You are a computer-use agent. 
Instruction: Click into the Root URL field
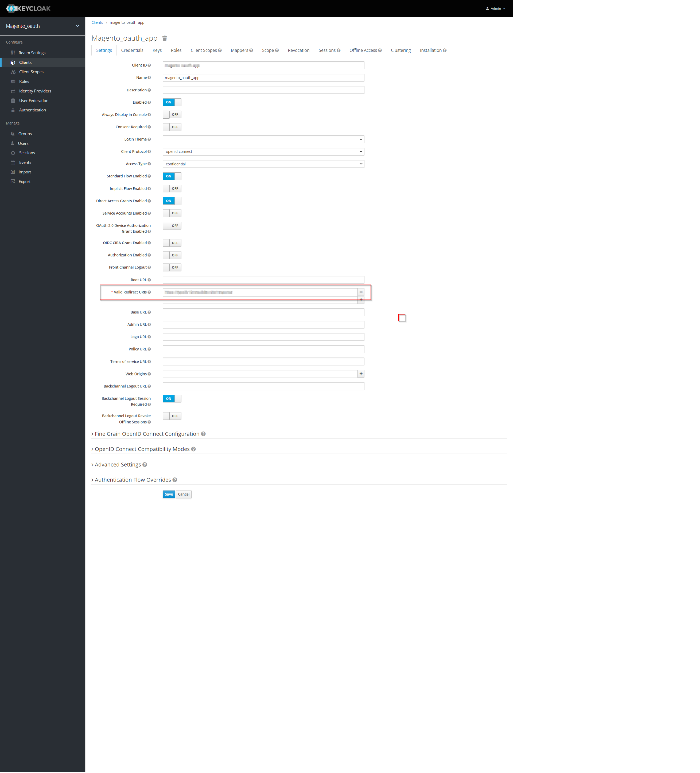263,280
